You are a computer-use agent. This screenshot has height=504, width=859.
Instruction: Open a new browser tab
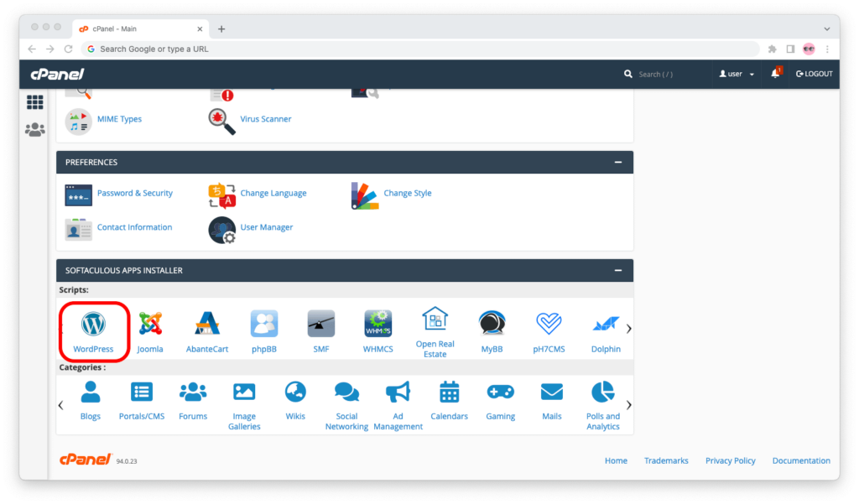[x=221, y=29]
